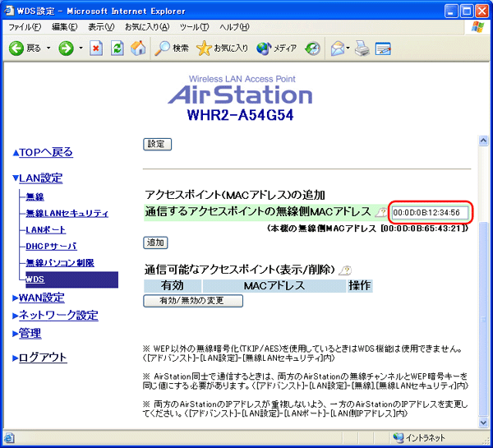
Task: Click the Windows flag logo icon
Action: click(477, 27)
